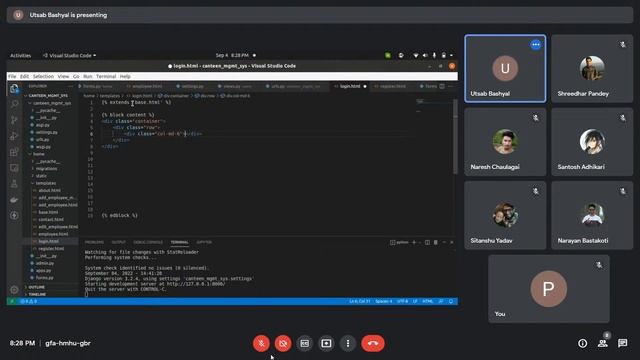Click Spaces: 4 indentation in status bar
640x360 pixels.
pos(383,301)
